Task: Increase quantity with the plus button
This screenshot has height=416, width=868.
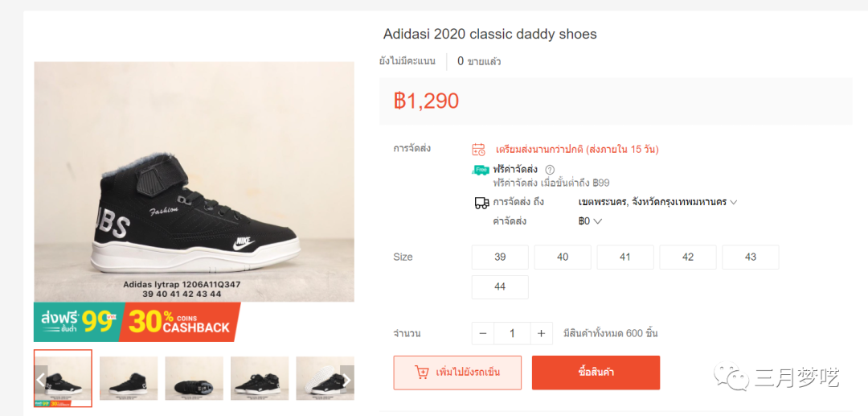Action: [542, 333]
